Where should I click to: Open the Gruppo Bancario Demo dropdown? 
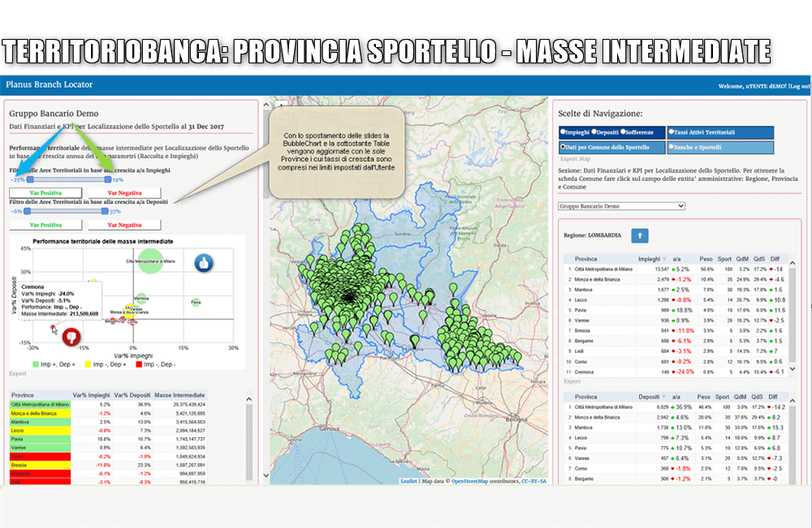click(621, 206)
